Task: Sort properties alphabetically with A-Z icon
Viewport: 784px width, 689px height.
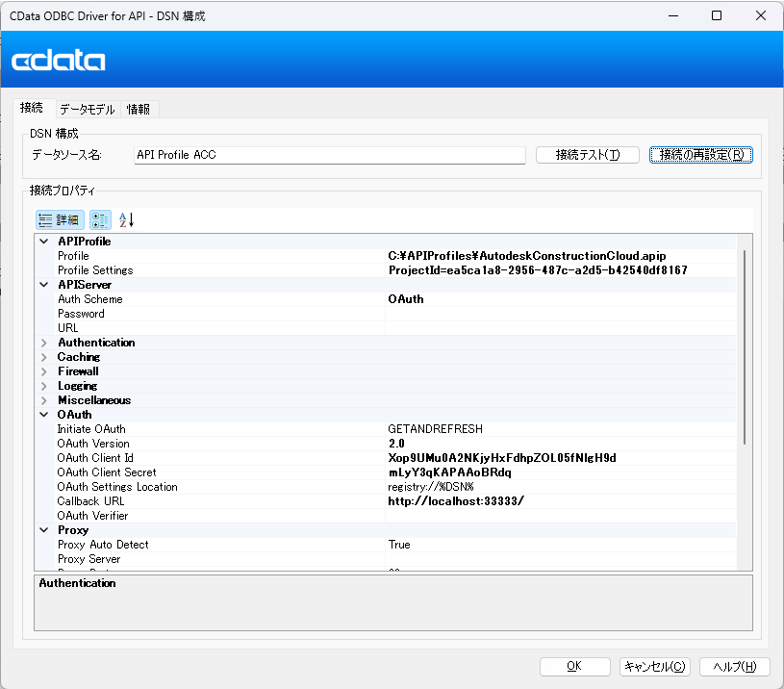Action: click(127, 220)
